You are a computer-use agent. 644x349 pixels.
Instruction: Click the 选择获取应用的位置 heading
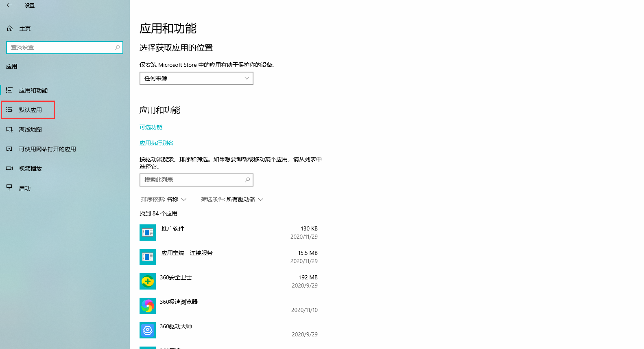tap(176, 48)
